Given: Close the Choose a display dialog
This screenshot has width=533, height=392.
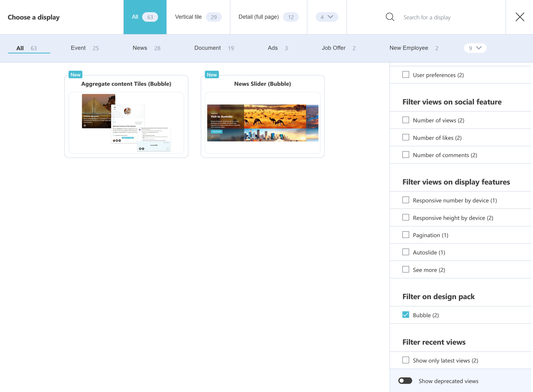Looking at the screenshot, I should point(520,17).
